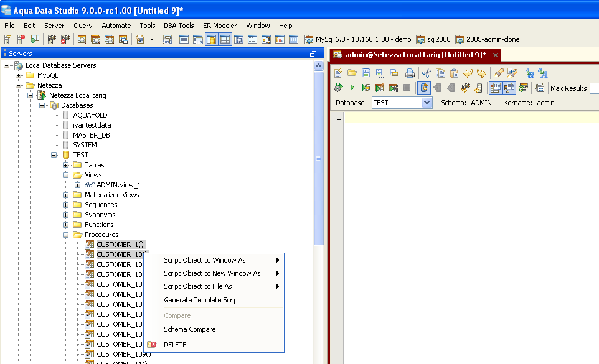This screenshot has height=364, width=599.
Task: Open the Automate menu
Action: click(x=116, y=26)
